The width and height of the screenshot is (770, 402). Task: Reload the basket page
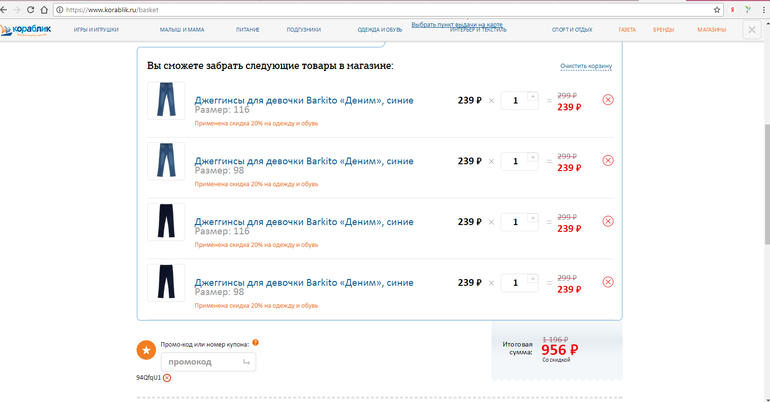pos(30,9)
